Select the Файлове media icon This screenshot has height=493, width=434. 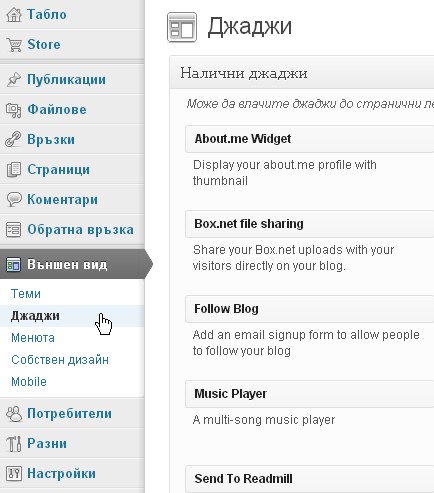coord(14,110)
